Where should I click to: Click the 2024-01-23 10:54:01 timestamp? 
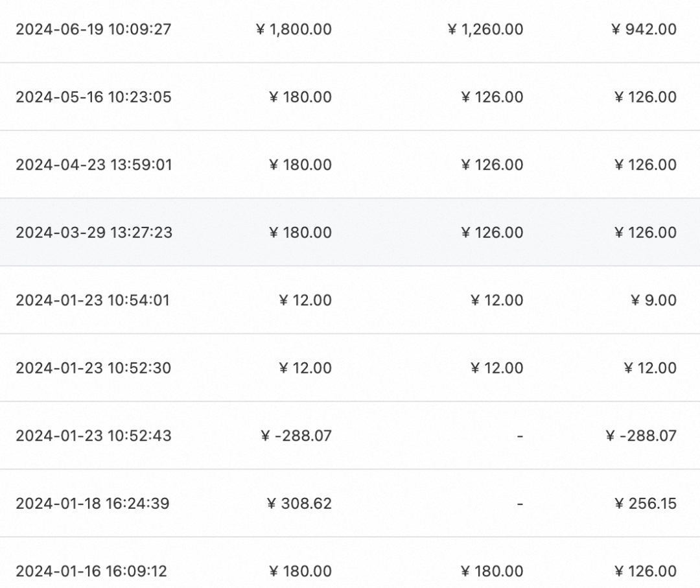[93, 300]
